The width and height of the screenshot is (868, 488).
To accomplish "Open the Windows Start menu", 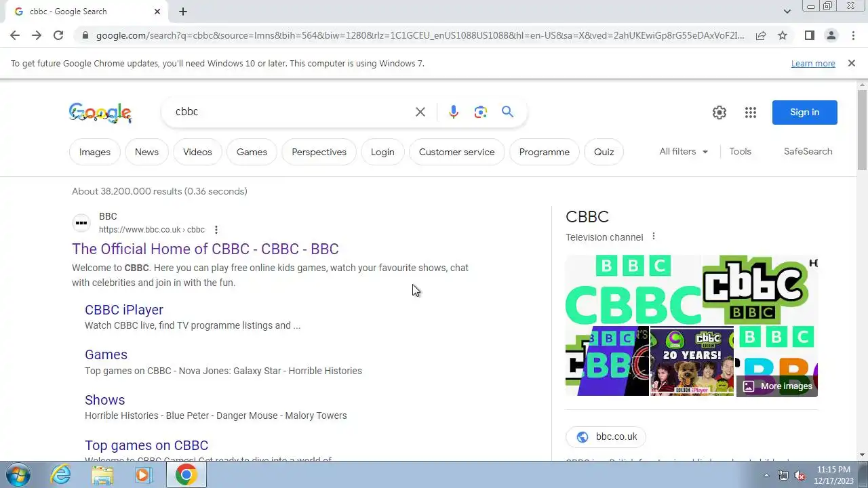I will click(18, 474).
